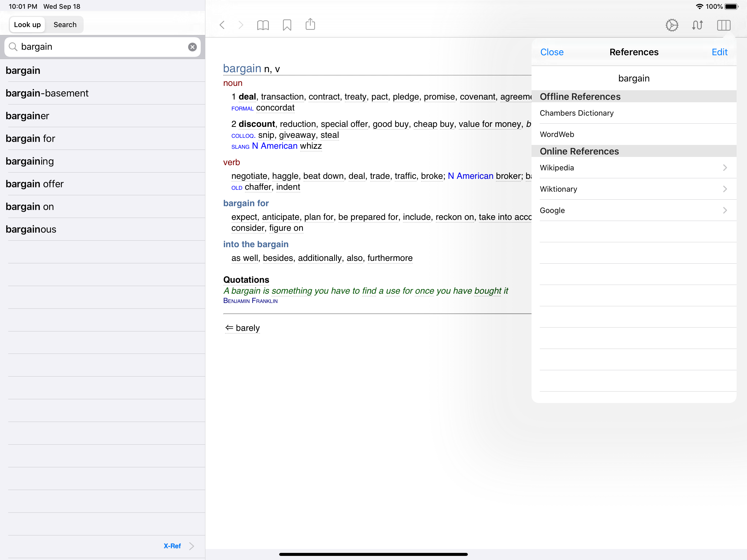747x560 pixels.
Task: Open Wiktionary reference chevron row
Action: tap(633, 189)
